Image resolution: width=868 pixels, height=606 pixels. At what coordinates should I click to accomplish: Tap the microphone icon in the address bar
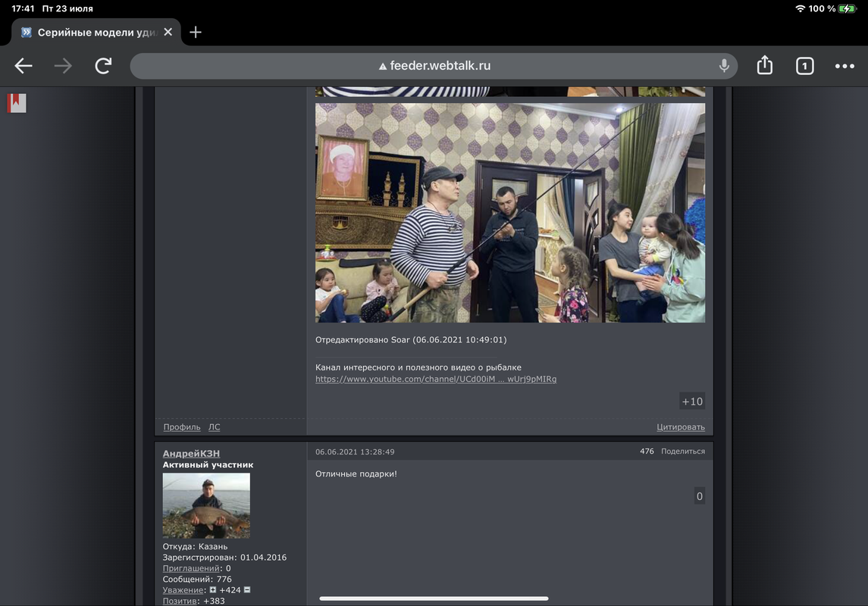click(x=723, y=66)
